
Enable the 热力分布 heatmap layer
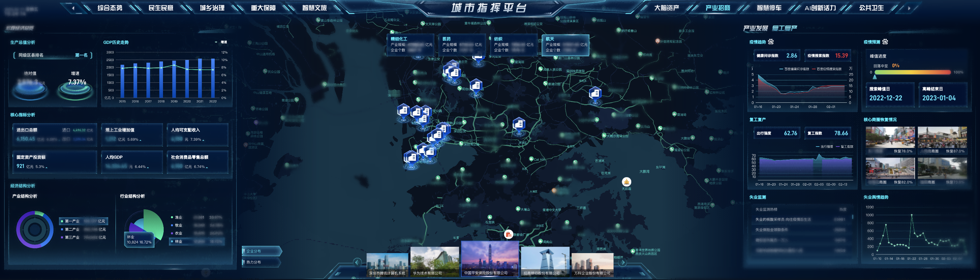(262, 262)
